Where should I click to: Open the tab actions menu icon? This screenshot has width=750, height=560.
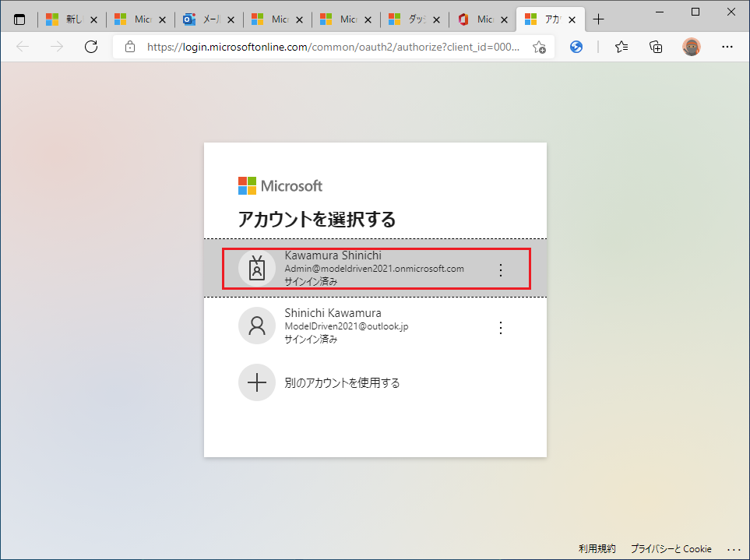pyautogui.click(x=19, y=19)
